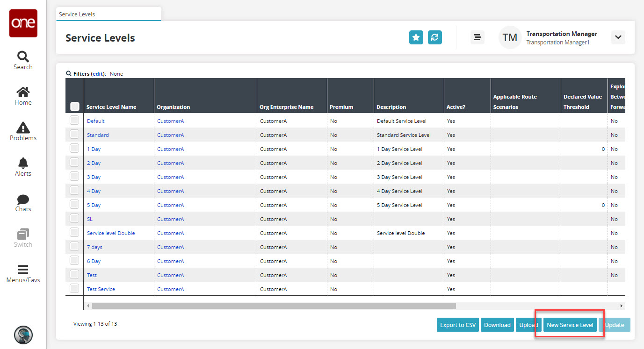Open the Problems warning icon
Viewport: 644px width, 349px height.
[23, 131]
